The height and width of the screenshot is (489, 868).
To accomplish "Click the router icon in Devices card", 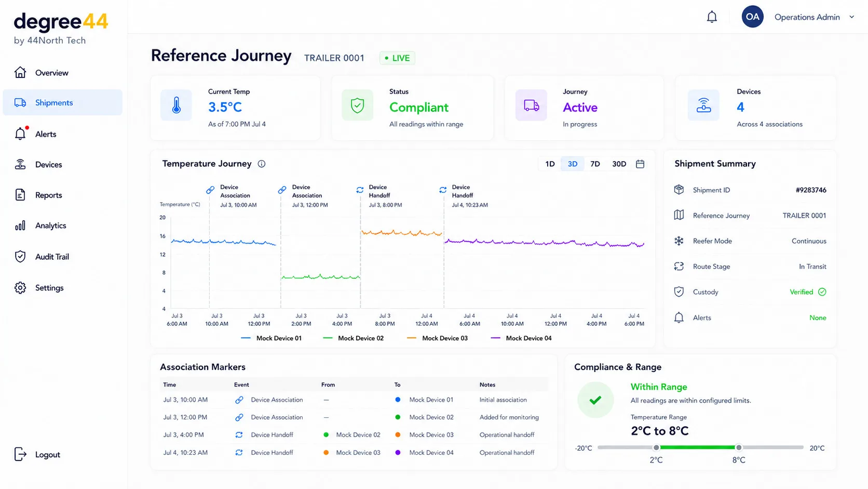I will [x=703, y=105].
